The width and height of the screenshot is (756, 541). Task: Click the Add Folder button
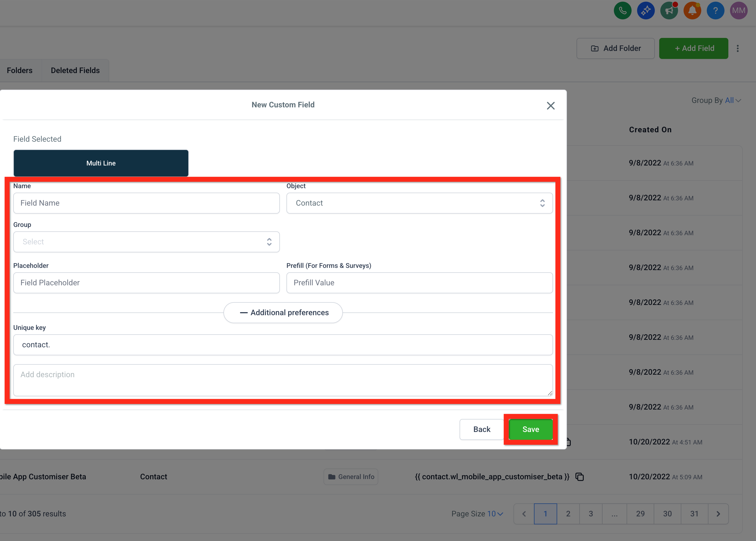pyautogui.click(x=616, y=48)
